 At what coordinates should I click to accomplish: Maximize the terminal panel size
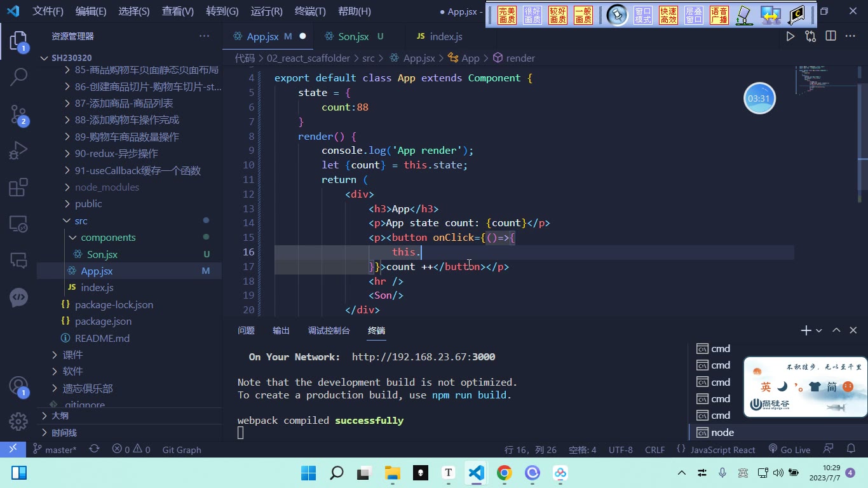tap(836, 330)
